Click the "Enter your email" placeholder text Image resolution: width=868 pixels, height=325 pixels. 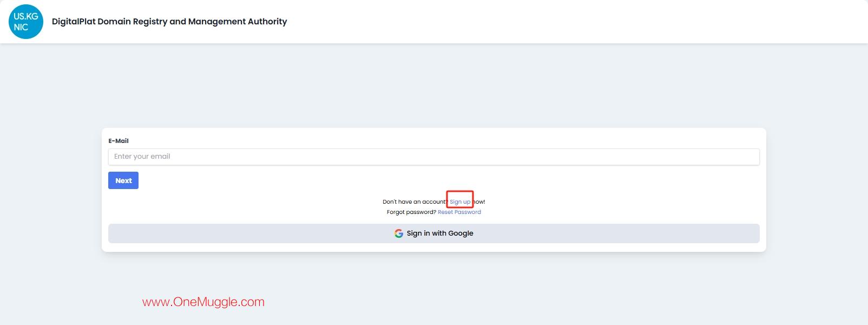click(x=142, y=157)
